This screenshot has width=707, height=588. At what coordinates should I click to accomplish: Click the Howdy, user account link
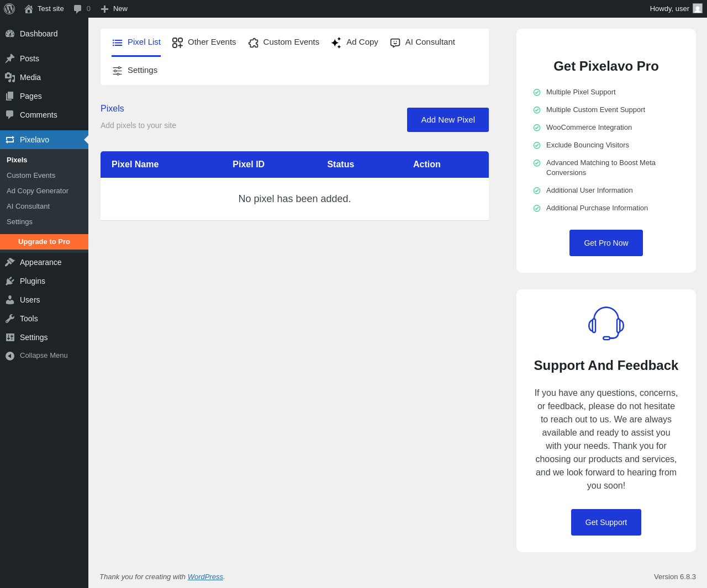click(676, 9)
